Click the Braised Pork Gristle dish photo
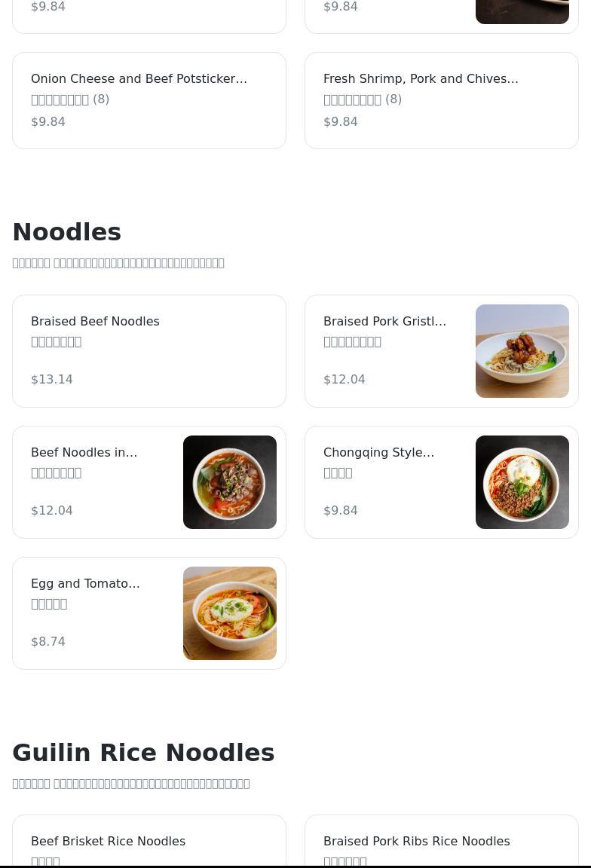 tap(522, 351)
